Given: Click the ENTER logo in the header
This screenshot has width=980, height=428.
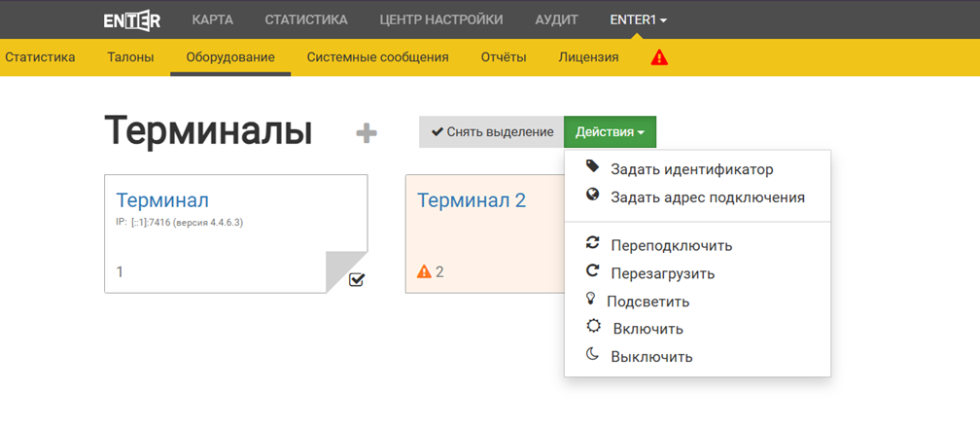Looking at the screenshot, I should coord(132,19).
